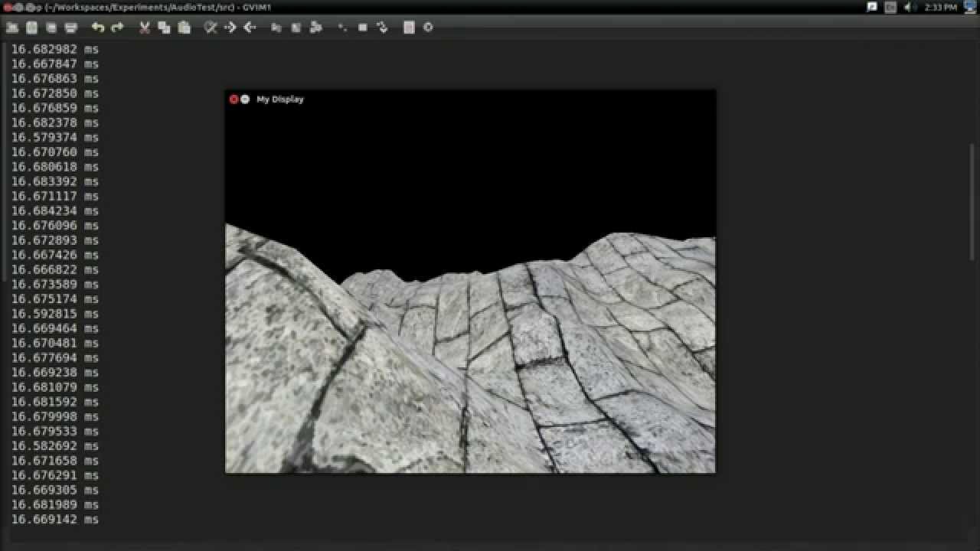
Task: Print the buffer using printer icon
Action: [x=71, y=28]
